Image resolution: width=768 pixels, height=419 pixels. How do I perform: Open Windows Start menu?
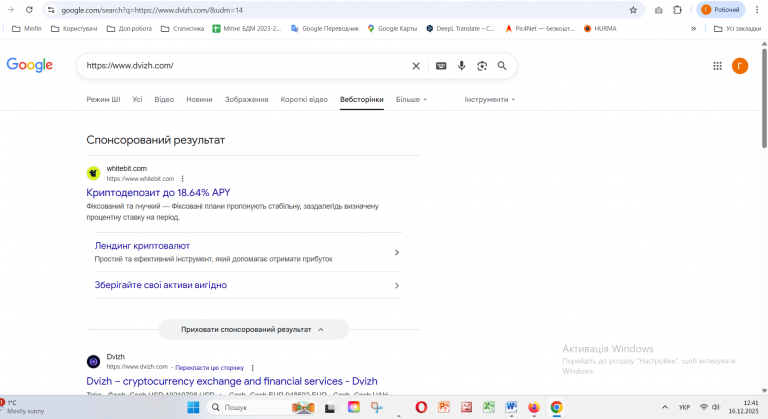(x=193, y=407)
